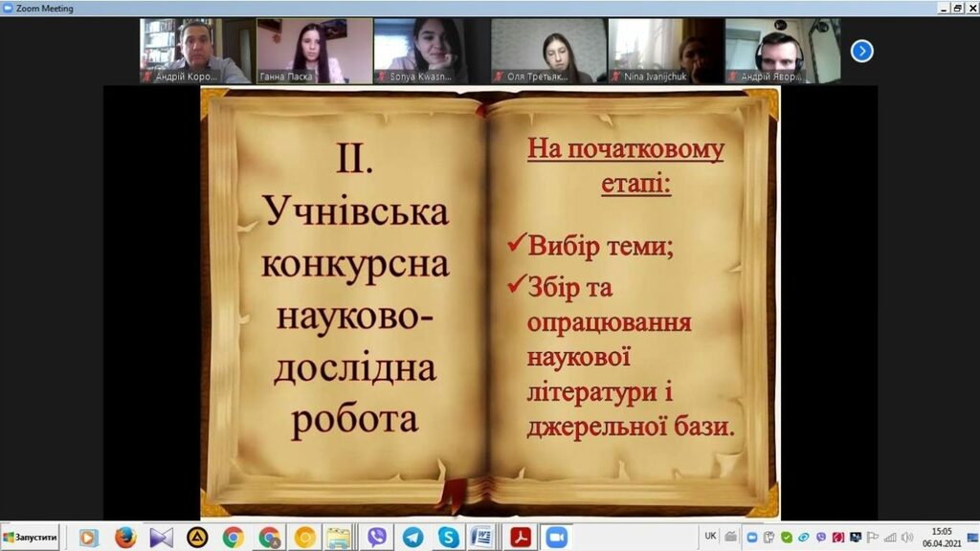The image size is (980, 551).
Task: Click the Zoom app taskbar button
Action: [x=556, y=538]
